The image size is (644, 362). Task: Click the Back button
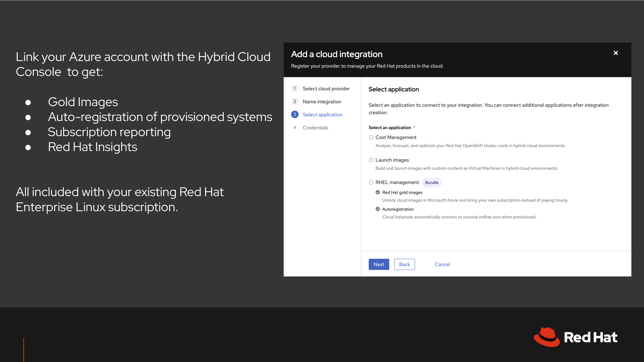[x=405, y=264]
